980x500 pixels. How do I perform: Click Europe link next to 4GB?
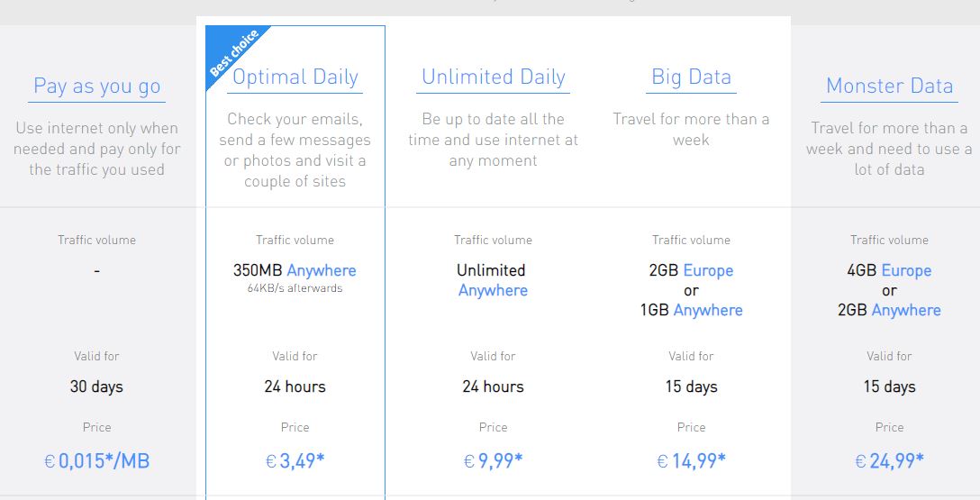(x=906, y=270)
